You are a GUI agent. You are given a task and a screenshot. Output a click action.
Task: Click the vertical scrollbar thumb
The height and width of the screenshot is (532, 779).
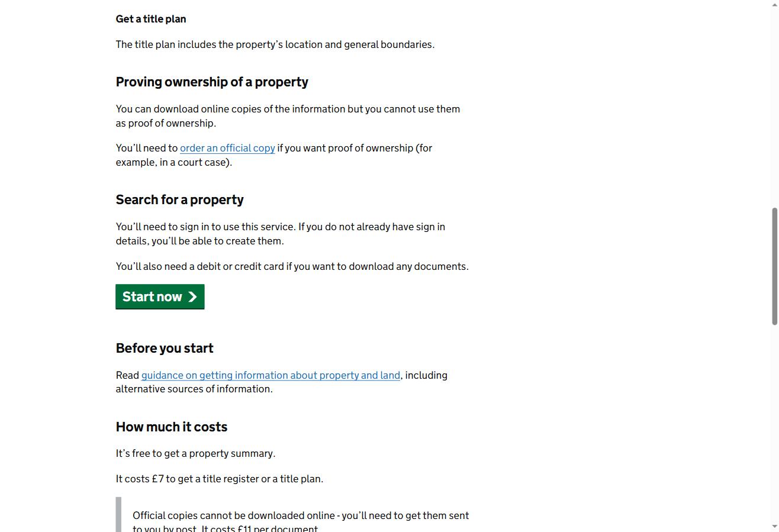click(x=774, y=266)
